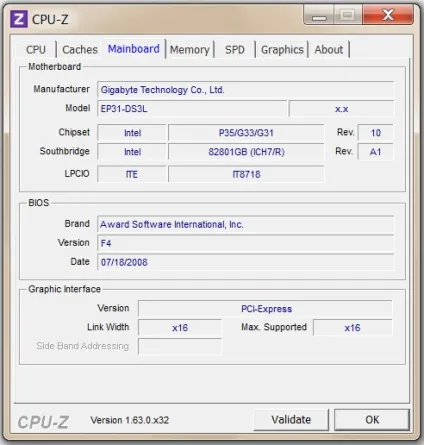Click the BIOS brand Award Software International, Inc.

point(246,224)
